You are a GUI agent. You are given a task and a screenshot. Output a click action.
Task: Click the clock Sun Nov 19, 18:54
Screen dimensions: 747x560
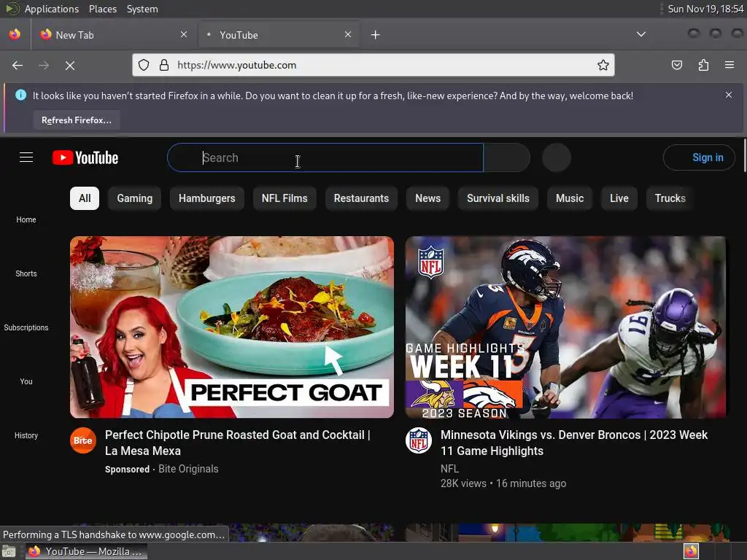(705, 9)
